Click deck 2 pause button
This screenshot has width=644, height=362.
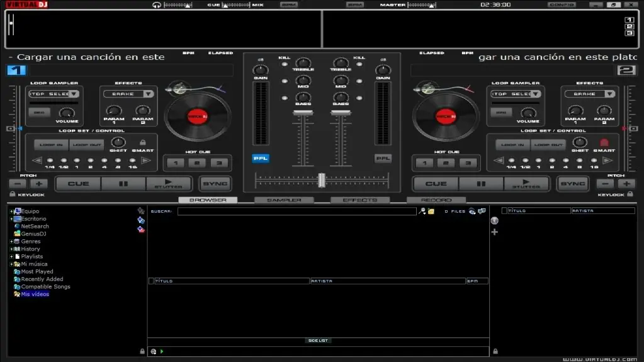click(481, 184)
